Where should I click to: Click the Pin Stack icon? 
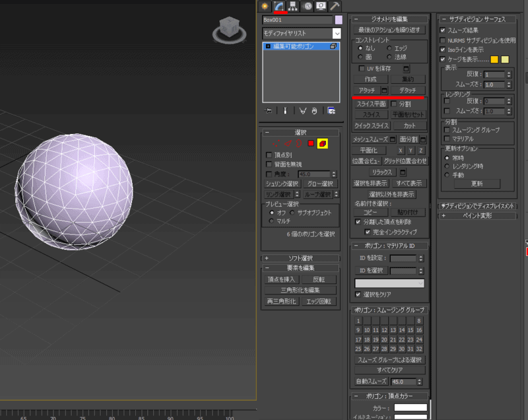[269, 111]
